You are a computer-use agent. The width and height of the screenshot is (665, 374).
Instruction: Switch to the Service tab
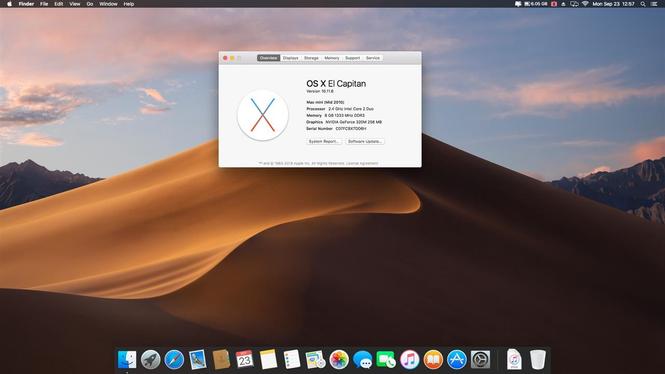[373, 58]
